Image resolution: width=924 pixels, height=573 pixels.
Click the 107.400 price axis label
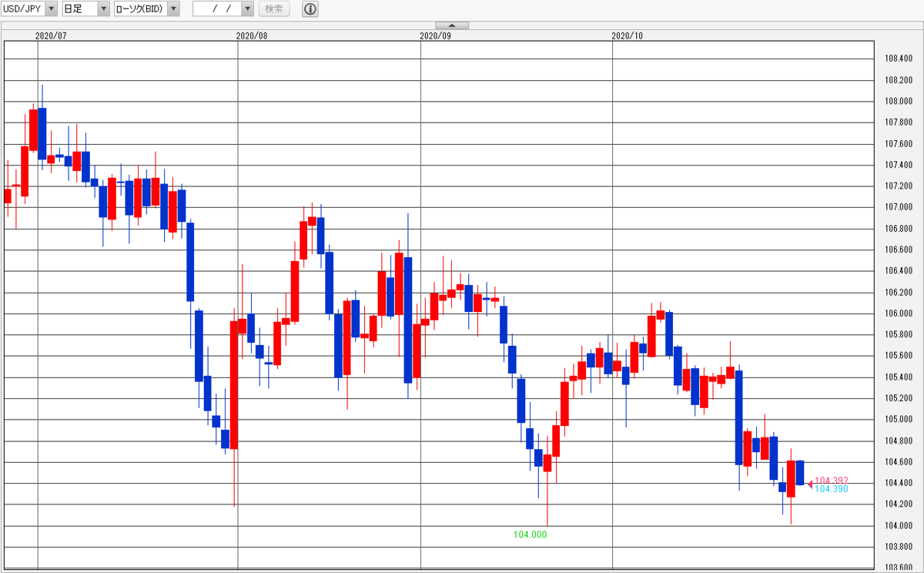pos(899,165)
